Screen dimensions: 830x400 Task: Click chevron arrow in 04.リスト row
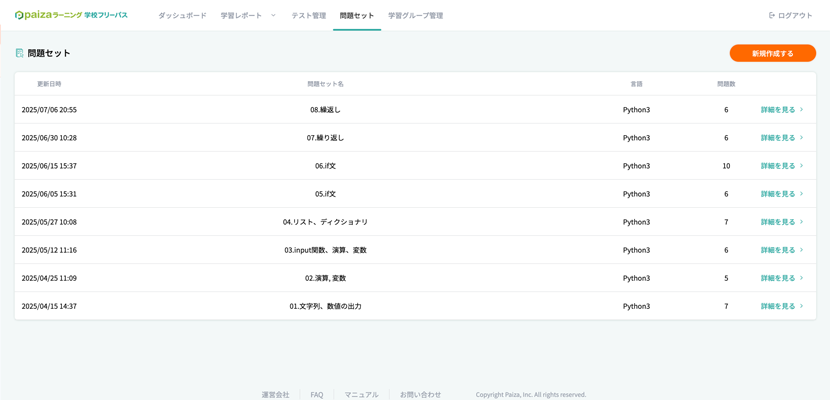tap(801, 222)
